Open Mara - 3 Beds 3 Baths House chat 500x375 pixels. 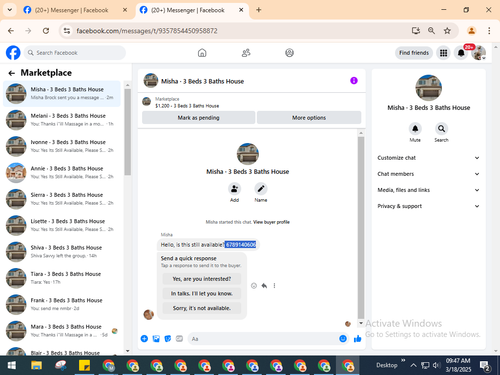coord(62,331)
